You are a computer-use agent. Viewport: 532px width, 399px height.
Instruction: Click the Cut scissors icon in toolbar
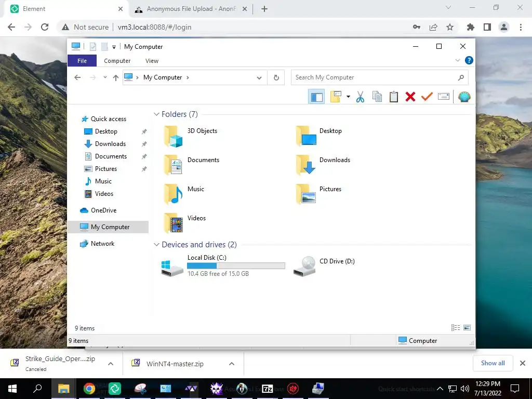pos(360,97)
